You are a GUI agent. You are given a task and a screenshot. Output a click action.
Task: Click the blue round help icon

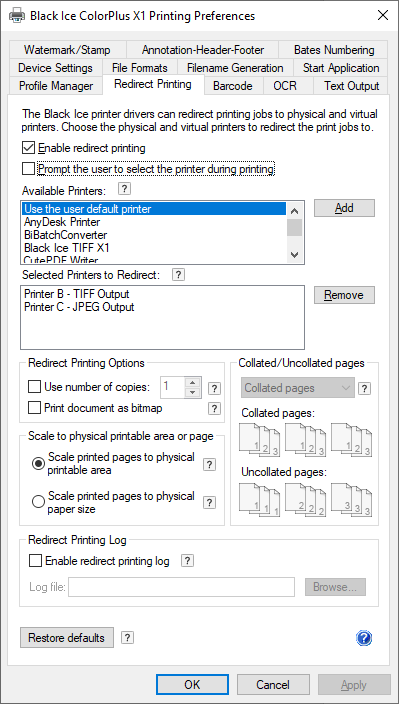364,638
